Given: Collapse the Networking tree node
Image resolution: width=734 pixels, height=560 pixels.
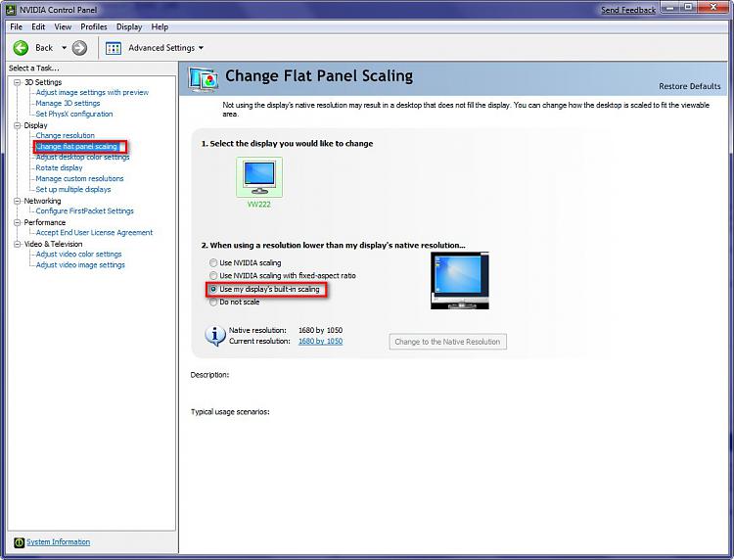Looking at the screenshot, I should point(18,201).
